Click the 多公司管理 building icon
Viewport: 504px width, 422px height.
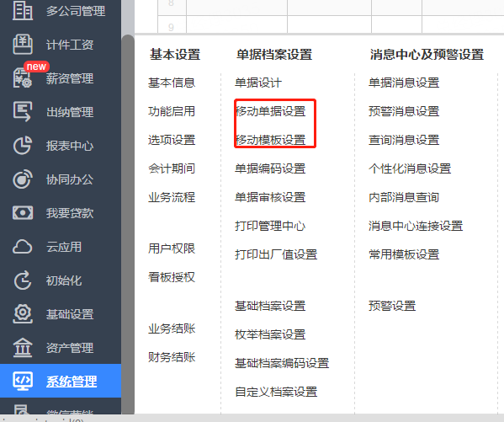click(x=23, y=10)
